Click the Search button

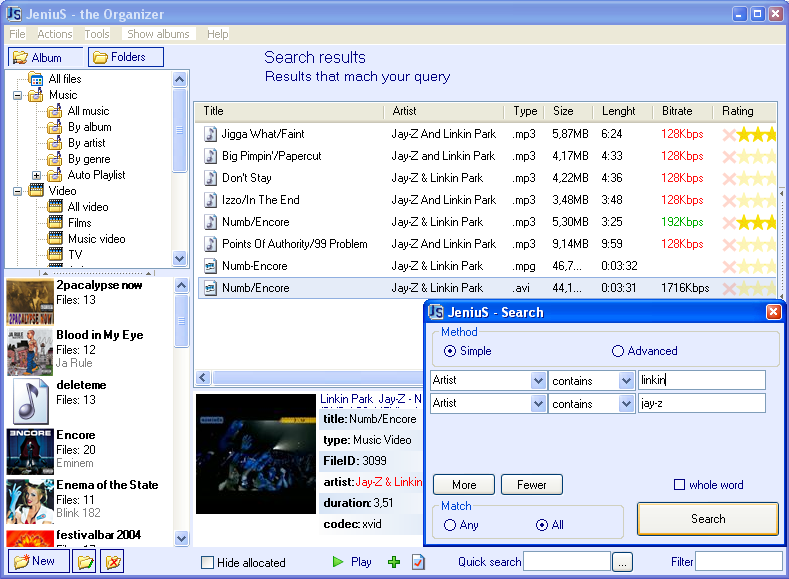tap(707, 519)
